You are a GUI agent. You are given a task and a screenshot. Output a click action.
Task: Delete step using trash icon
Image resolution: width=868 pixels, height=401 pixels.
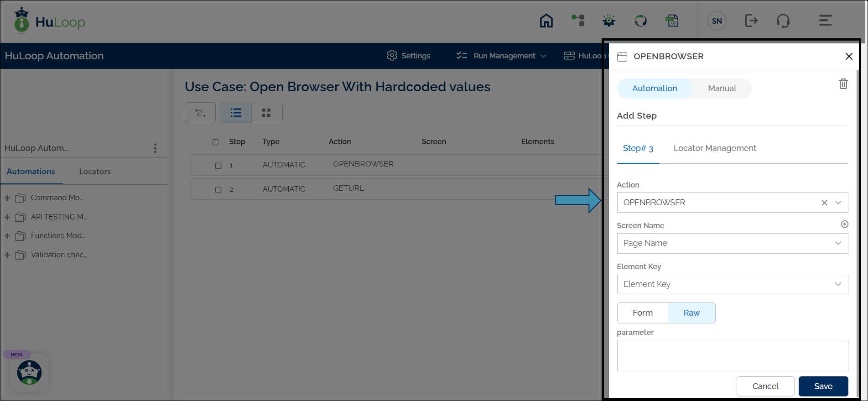[x=843, y=84]
